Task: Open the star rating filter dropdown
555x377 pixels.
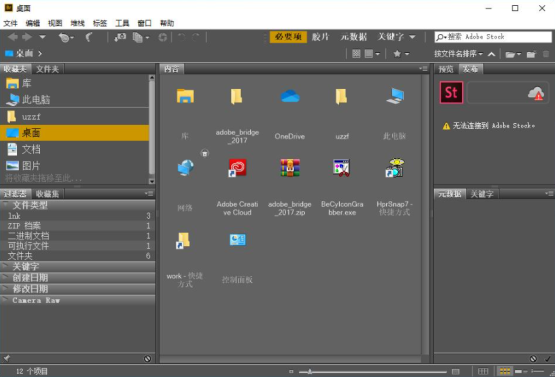Action: [401, 54]
